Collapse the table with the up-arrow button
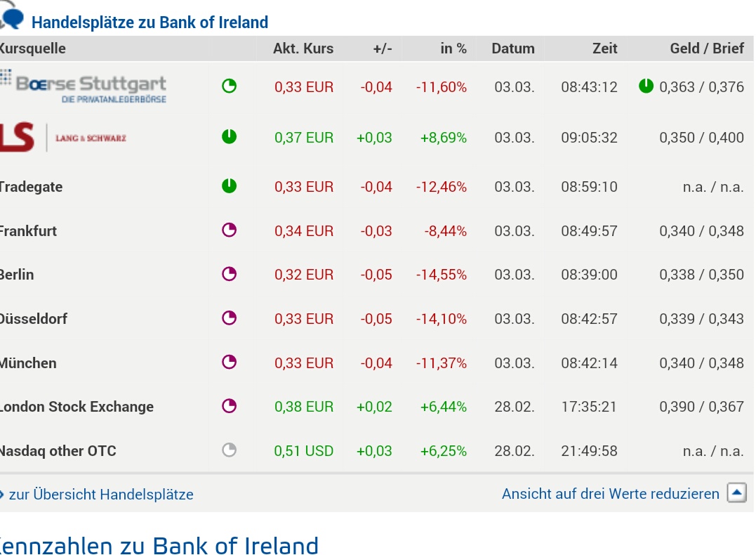The image size is (756, 555). coord(736,493)
